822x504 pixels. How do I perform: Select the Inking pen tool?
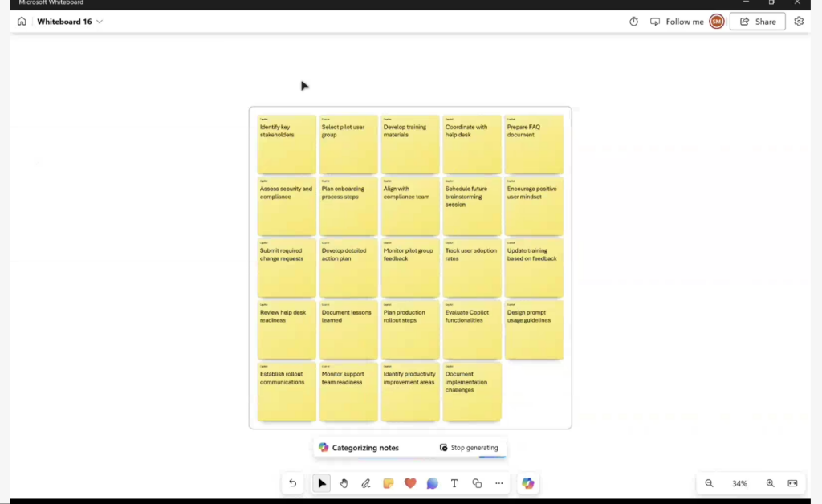tap(366, 483)
